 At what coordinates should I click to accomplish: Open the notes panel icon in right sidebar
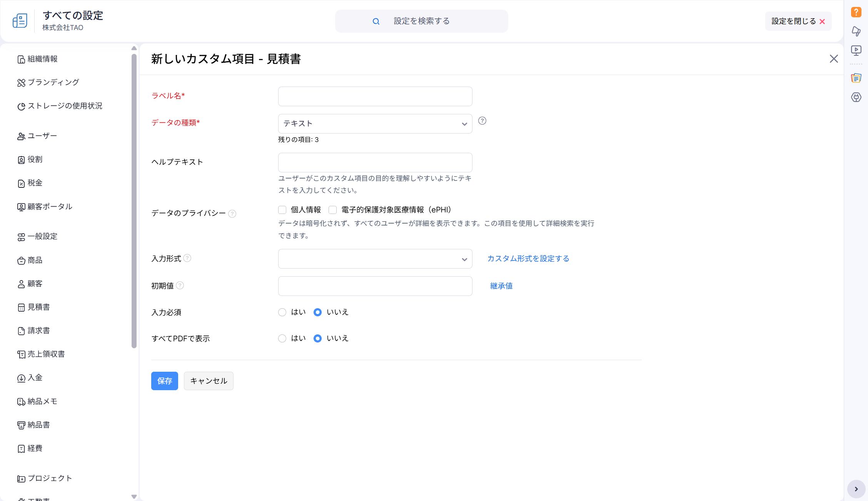[856, 78]
